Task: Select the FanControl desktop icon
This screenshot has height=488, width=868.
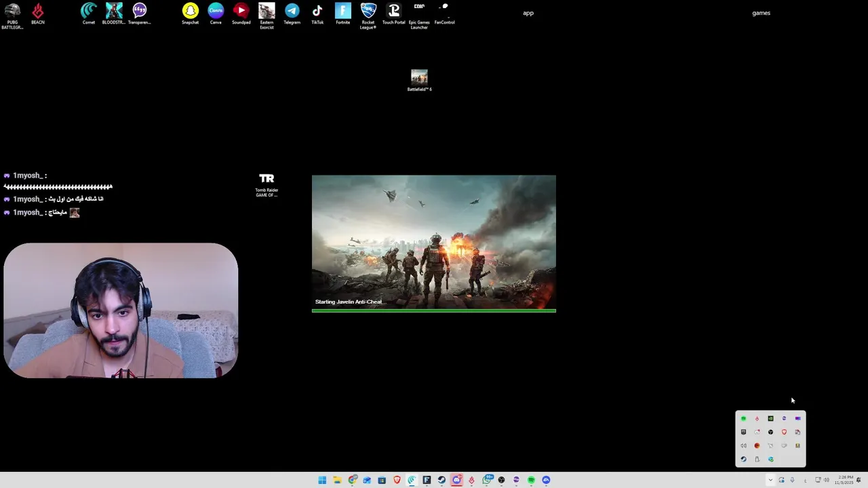Action: pos(444,14)
